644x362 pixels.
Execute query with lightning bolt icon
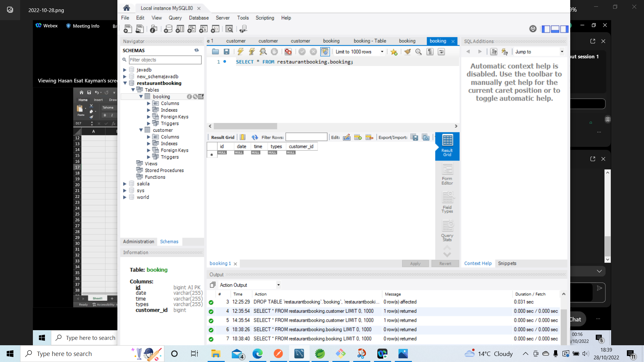240,52
